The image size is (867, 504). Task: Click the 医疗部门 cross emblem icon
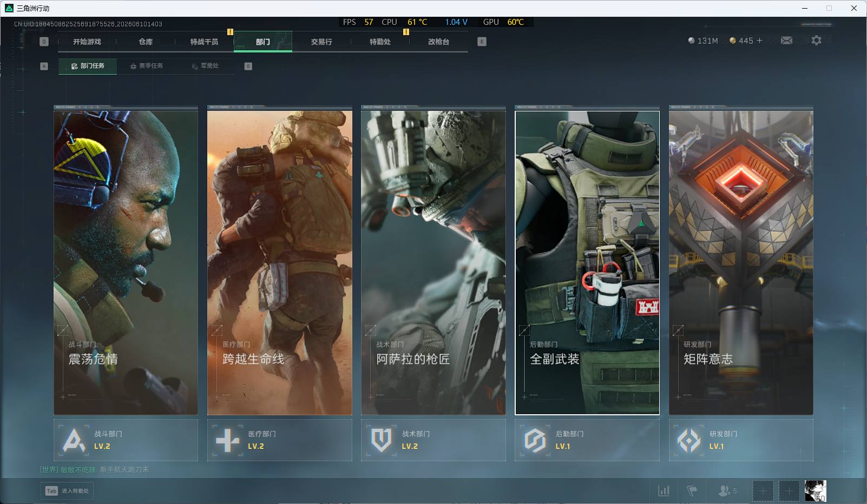tap(227, 440)
